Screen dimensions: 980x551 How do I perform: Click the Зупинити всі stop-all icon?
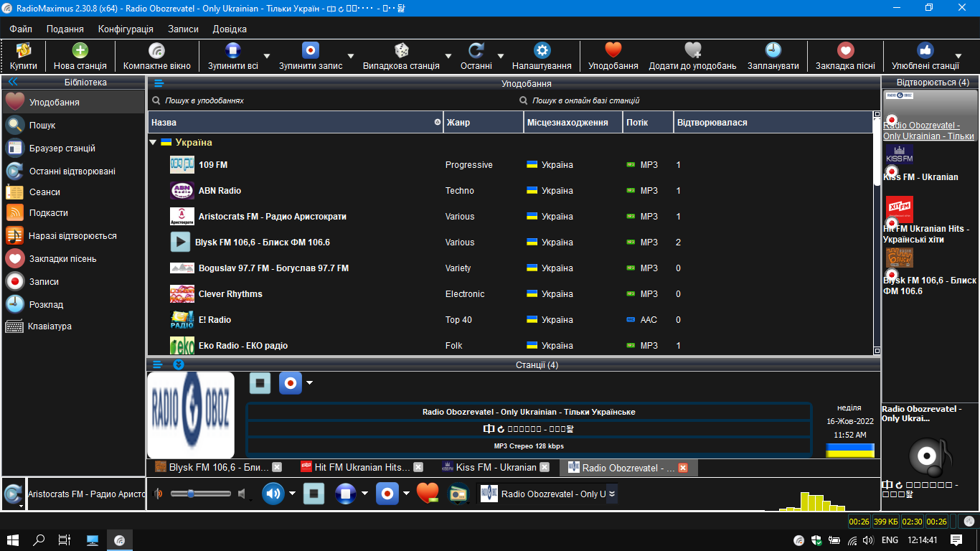233,50
